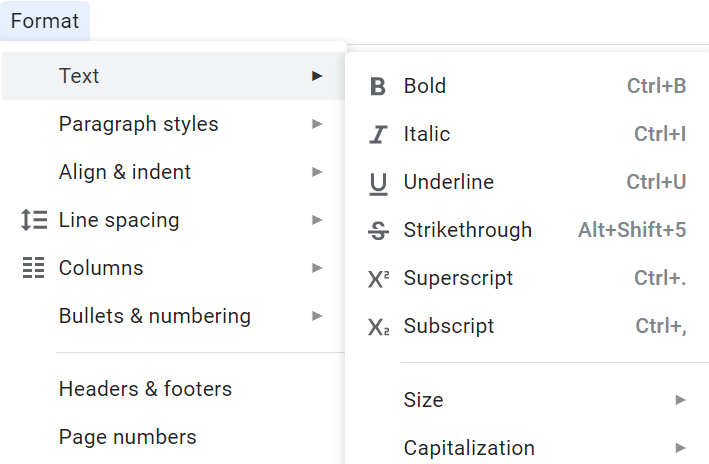This screenshot has width=709, height=464.
Task: Click the Underline U icon
Action: point(378,183)
